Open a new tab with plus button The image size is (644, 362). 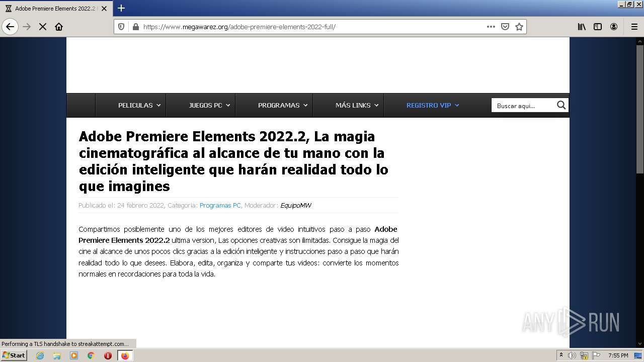coord(121,8)
